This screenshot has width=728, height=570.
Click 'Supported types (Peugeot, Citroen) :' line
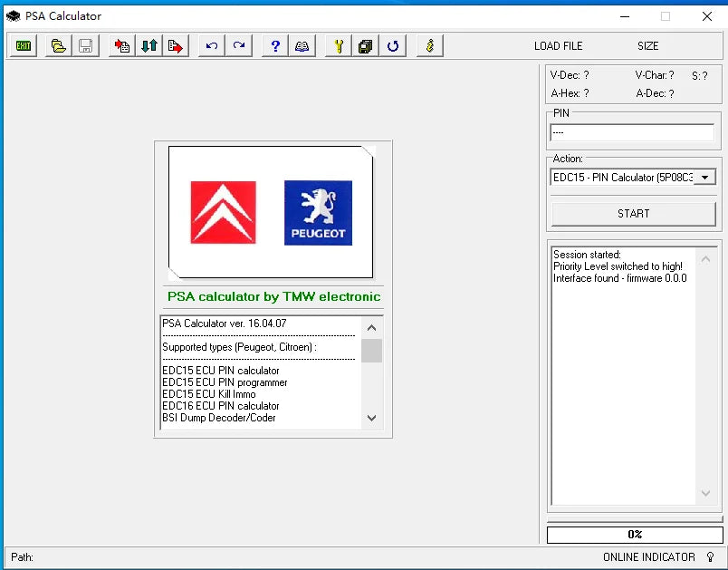coord(240,347)
